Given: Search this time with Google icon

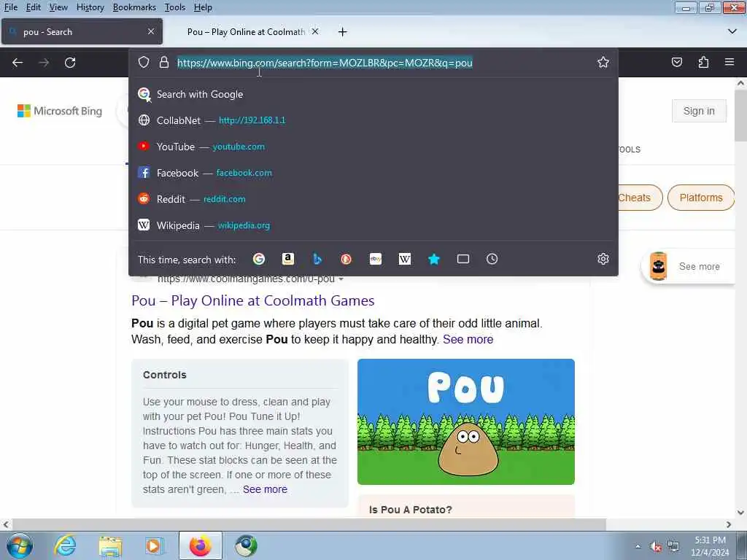Looking at the screenshot, I should 259,259.
